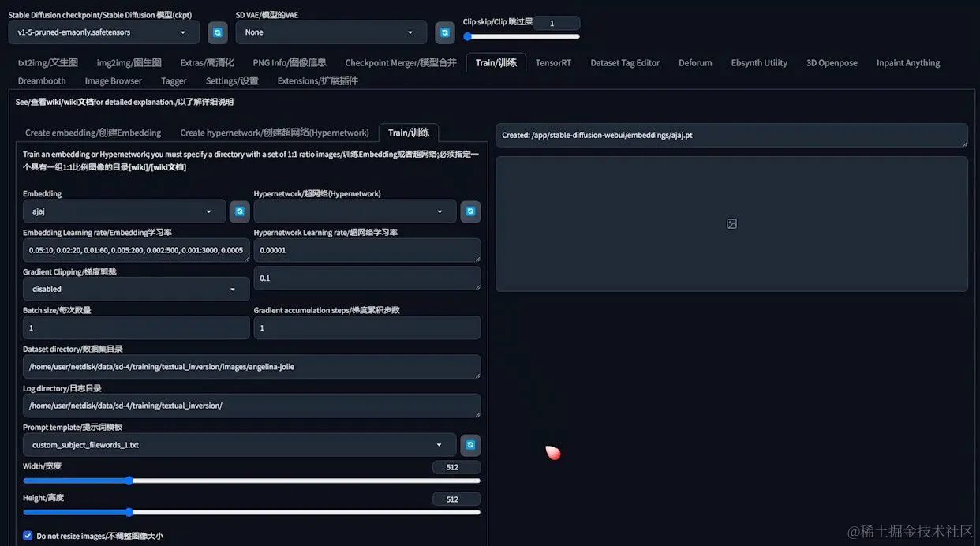The width and height of the screenshot is (980, 546).
Task: Switch to the img2img tab
Action: 129,63
